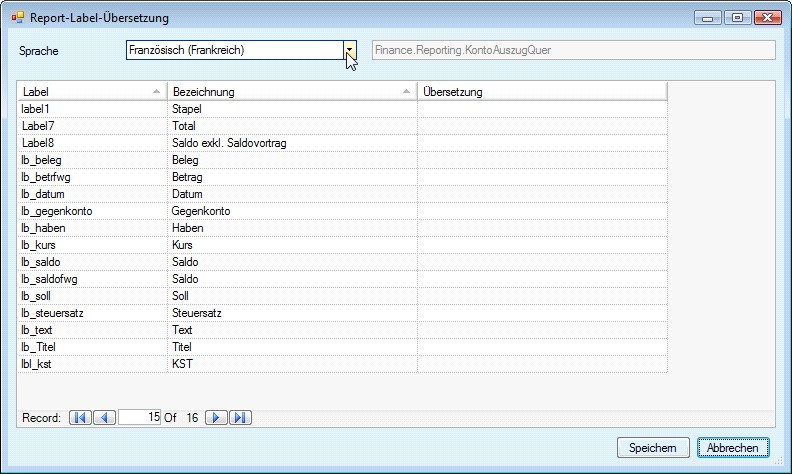Select the lb_gegenkonto cell
Image resolution: width=792 pixels, height=474 pixels.
92,211
